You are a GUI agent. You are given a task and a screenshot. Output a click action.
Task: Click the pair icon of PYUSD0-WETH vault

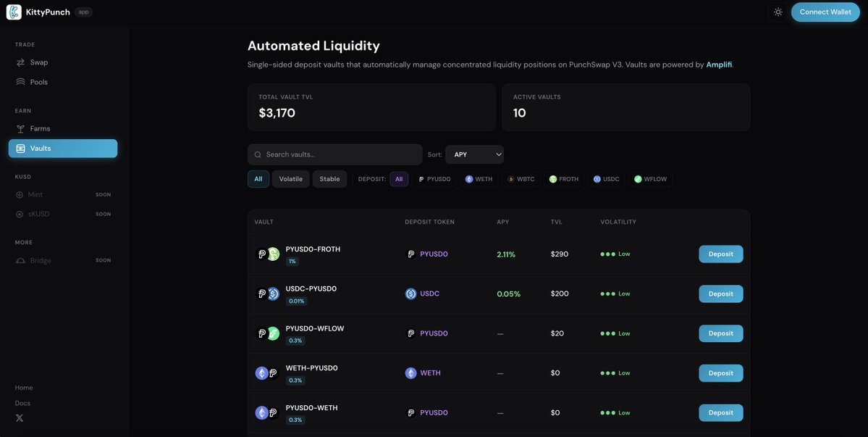coord(267,412)
